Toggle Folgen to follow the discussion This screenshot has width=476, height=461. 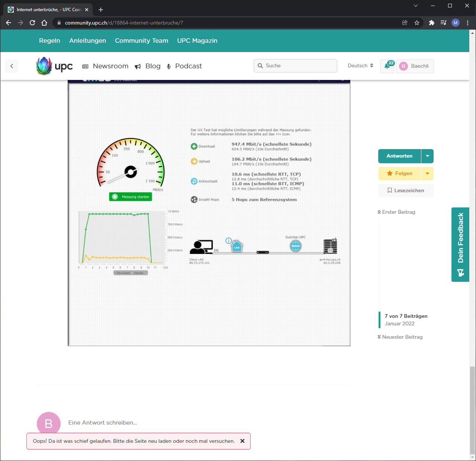[400, 173]
